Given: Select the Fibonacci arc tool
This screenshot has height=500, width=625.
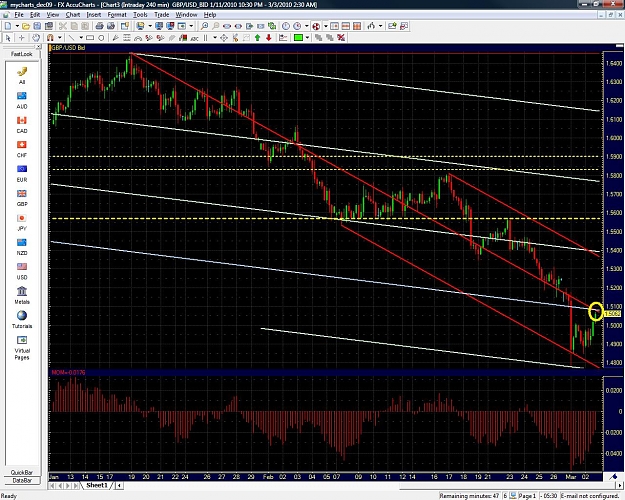Looking at the screenshot, I should pos(138,38).
